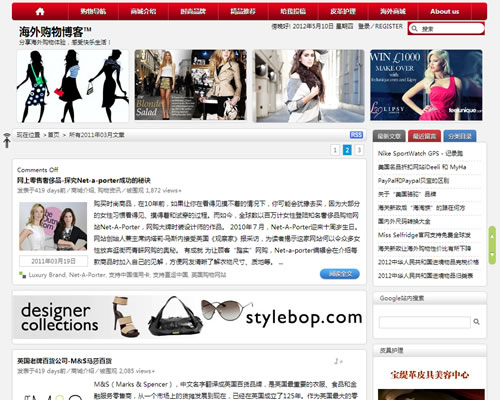Open the 精品推荐 navigation menu item
500x400 pixels.
[x=243, y=12]
